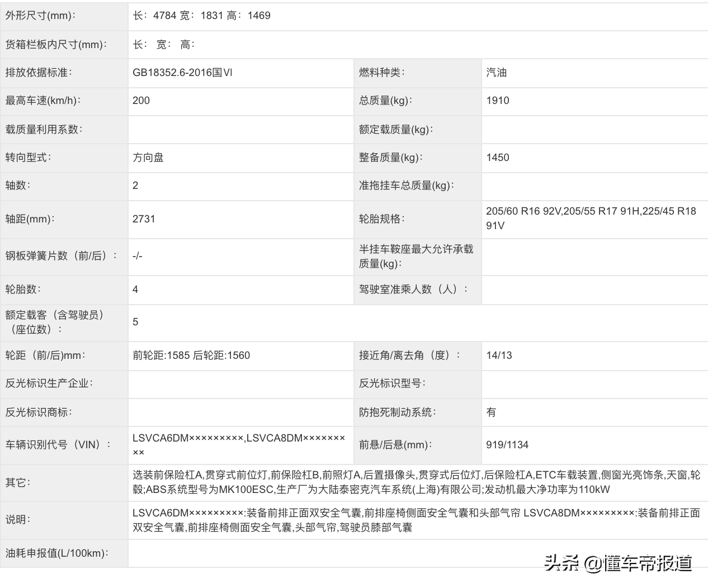Select the angle value 14/13
Screen dimensions: 708x588
coord(499,355)
